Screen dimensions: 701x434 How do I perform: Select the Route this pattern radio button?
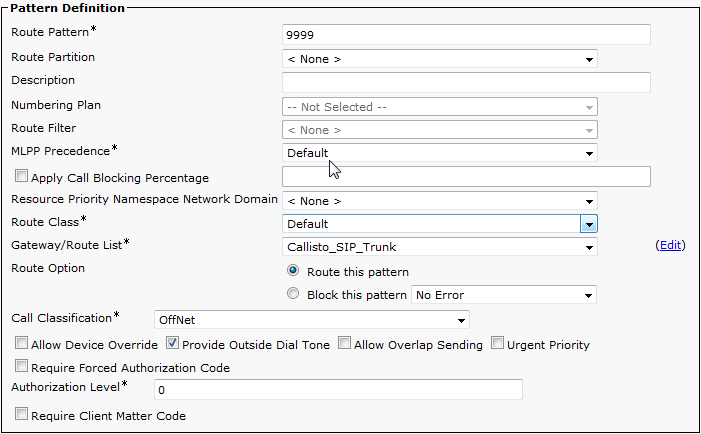coord(293,270)
